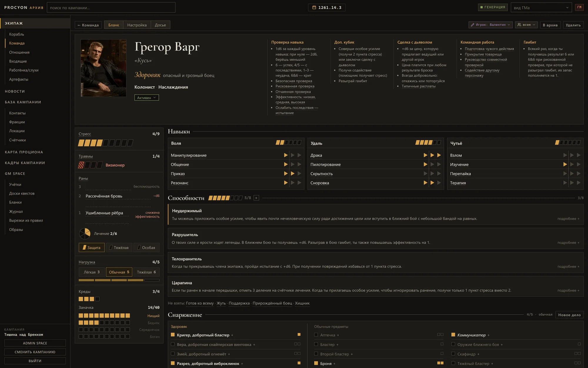Check the Скафандр item checkbox
Screen dimensions: 588x368
[453, 354]
